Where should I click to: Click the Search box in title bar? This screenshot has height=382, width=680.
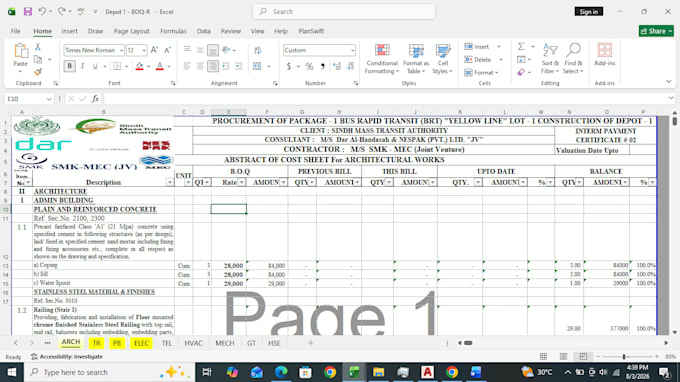tap(344, 12)
